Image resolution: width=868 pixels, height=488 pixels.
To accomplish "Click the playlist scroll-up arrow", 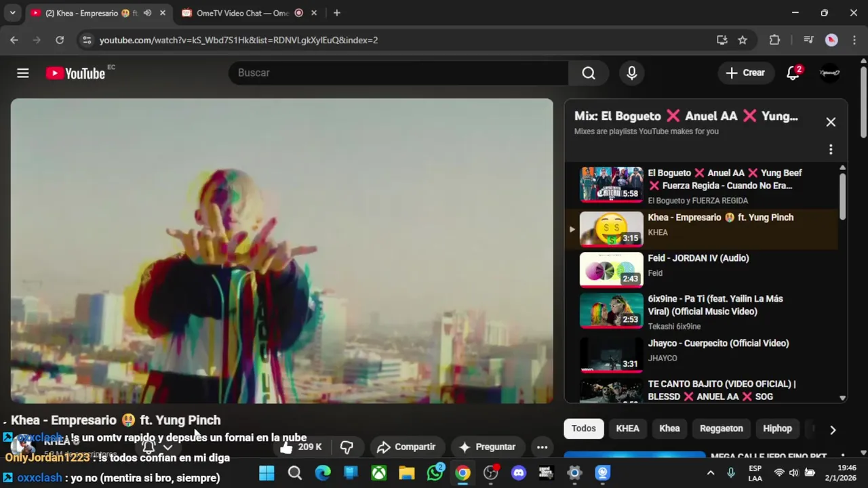I will (843, 167).
